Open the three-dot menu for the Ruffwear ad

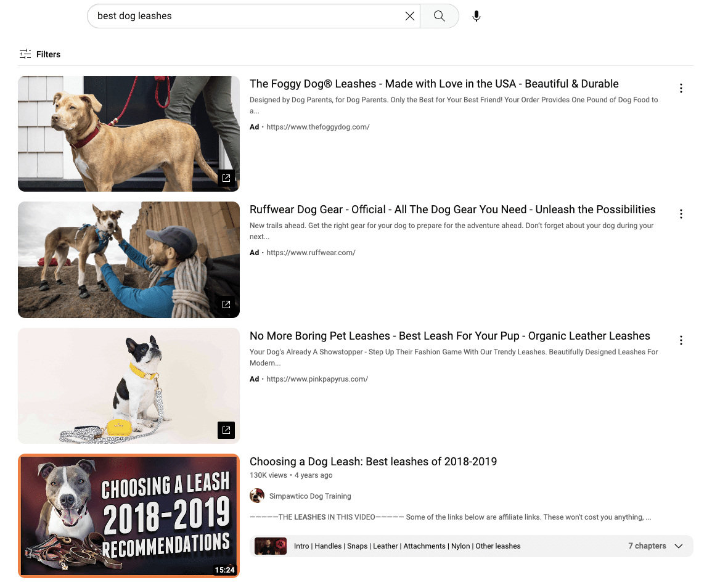[x=681, y=214]
